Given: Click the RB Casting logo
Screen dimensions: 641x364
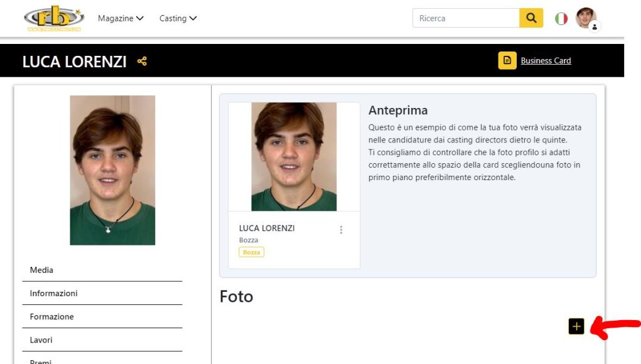Looking at the screenshot, I should (54, 18).
